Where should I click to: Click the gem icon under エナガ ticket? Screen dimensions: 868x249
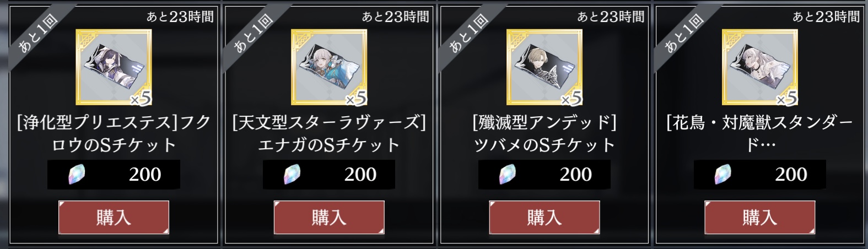[x=291, y=175]
